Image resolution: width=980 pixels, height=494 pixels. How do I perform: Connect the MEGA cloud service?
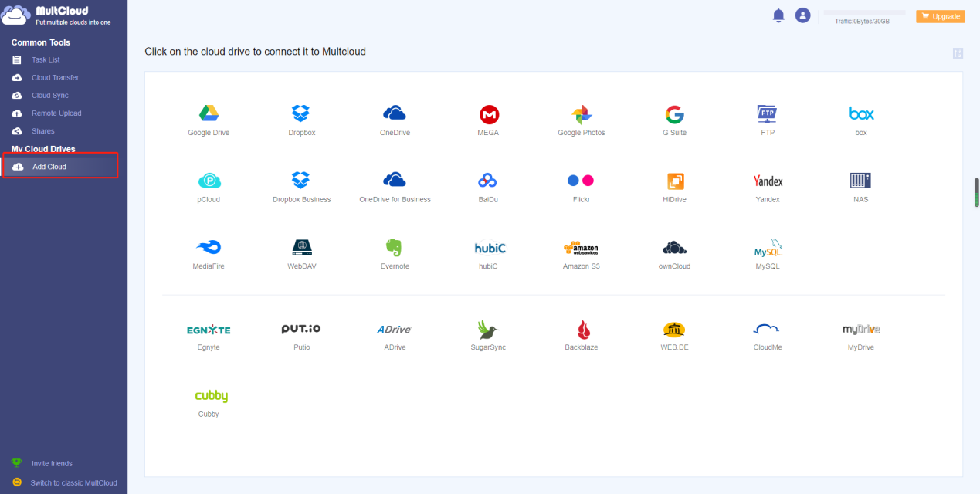(488, 115)
